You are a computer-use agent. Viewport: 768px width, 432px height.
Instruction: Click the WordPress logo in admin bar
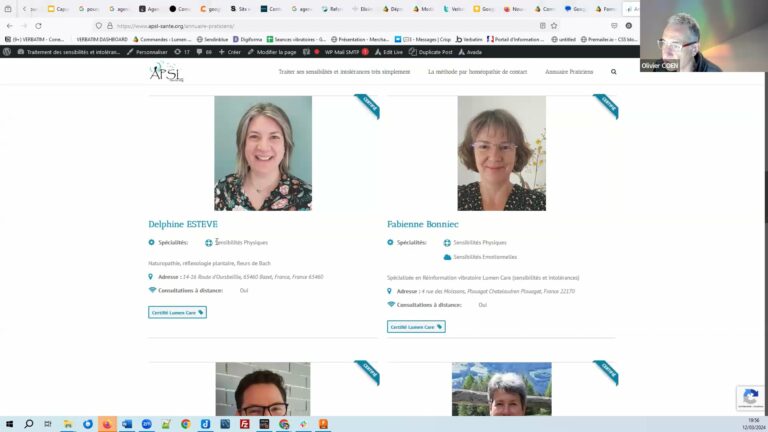(x=7, y=51)
